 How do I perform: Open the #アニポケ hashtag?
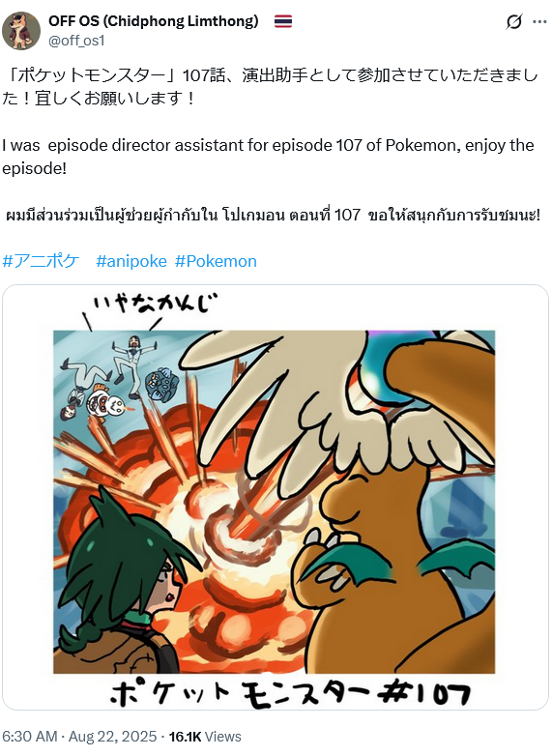click(41, 261)
